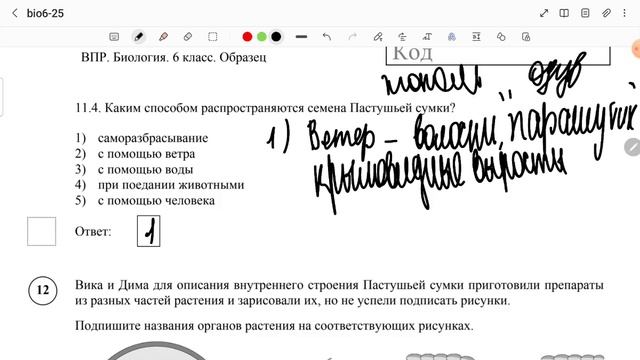Open the text style tool
The height and width of the screenshot is (360, 640).
(427, 37)
